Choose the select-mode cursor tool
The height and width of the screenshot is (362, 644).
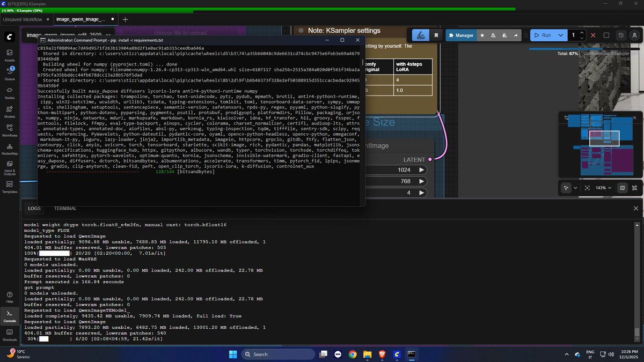tap(566, 188)
